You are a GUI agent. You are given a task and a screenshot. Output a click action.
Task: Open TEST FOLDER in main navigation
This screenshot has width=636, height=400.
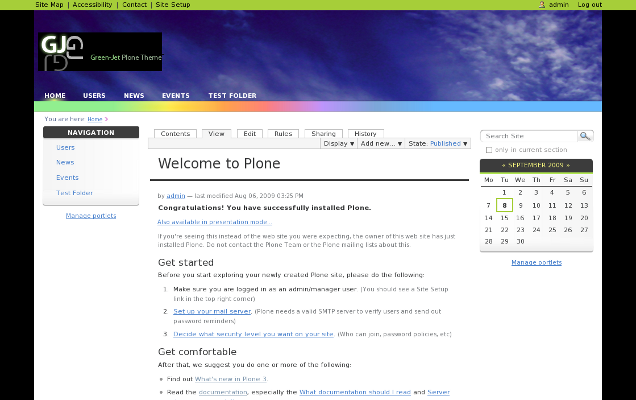232,96
